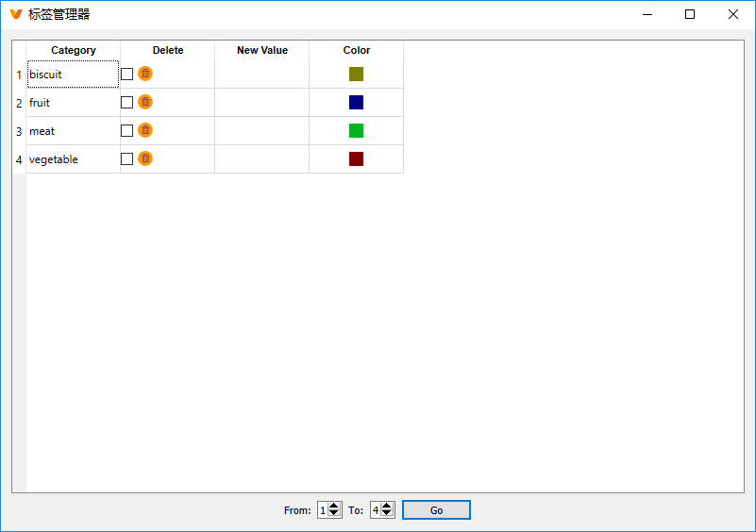Select the vegetable category cell
This screenshot has width=756, height=532.
74,159
